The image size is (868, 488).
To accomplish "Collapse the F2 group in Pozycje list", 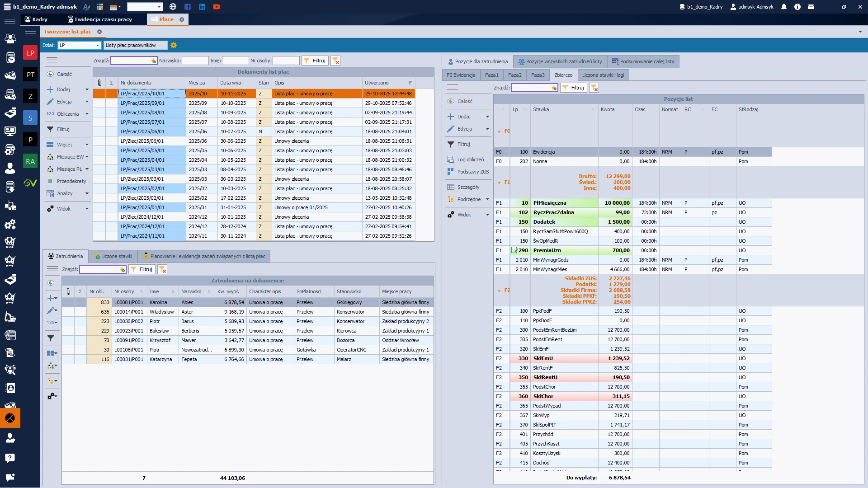I will point(499,291).
